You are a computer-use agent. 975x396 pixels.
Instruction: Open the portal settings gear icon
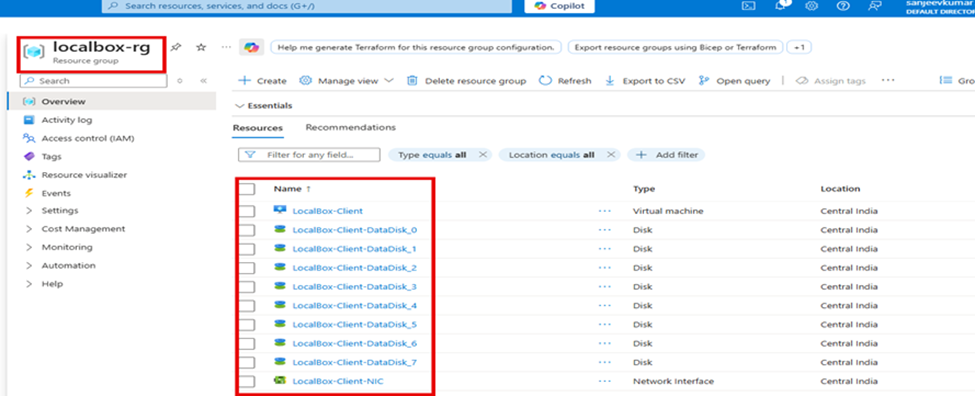point(811,6)
